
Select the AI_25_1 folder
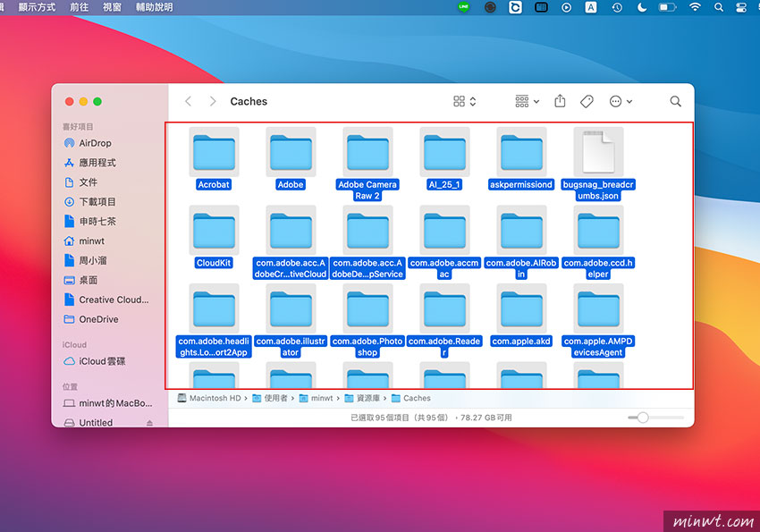[x=444, y=158]
